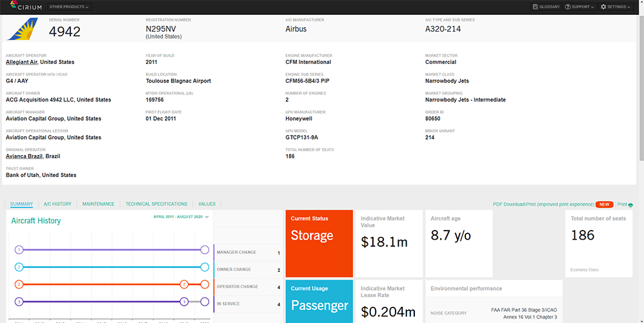Viewport: 644px width, 323px height.
Task: Click first flight date 01 Dec 2011
Action: (x=161, y=119)
